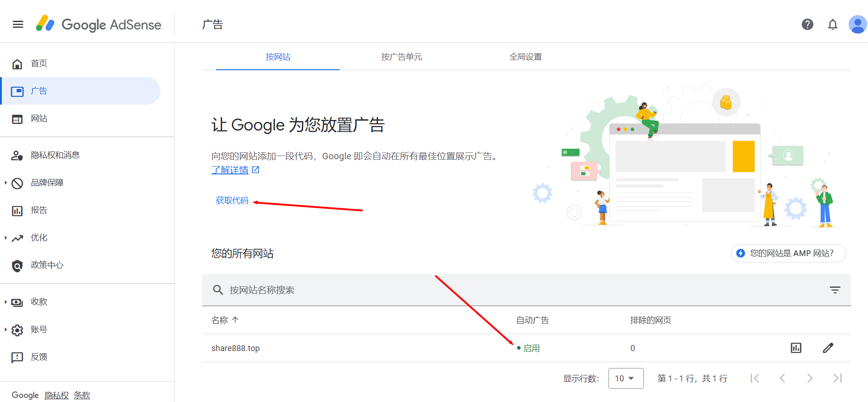The image size is (868, 402).
Task: Click the home icon in sidebar
Action: click(17, 64)
